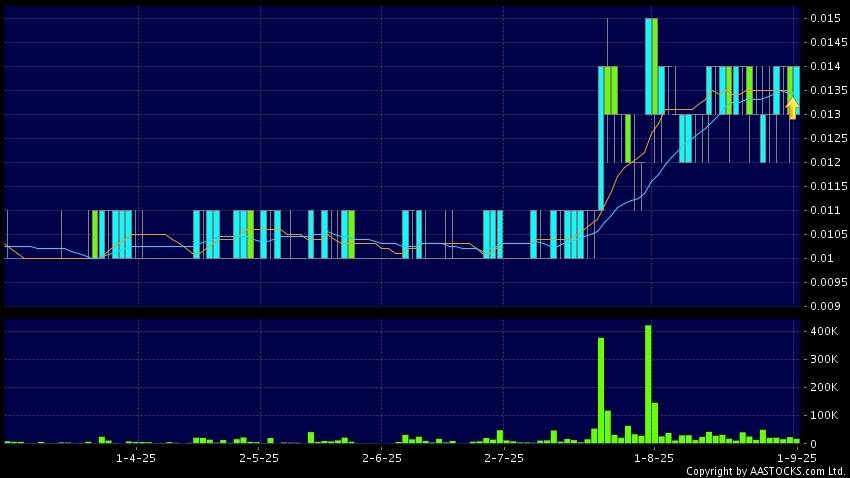Click the 1-9-25 date label

pos(797,458)
